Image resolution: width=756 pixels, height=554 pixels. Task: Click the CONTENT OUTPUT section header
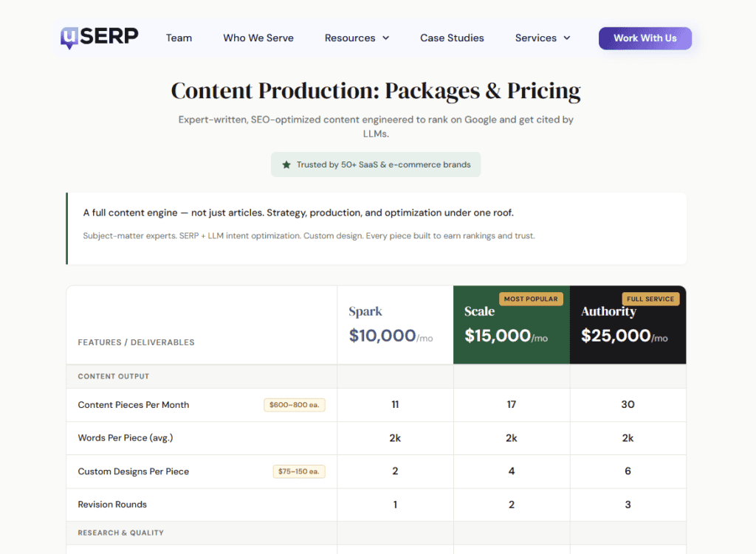[x=114, y=376]
